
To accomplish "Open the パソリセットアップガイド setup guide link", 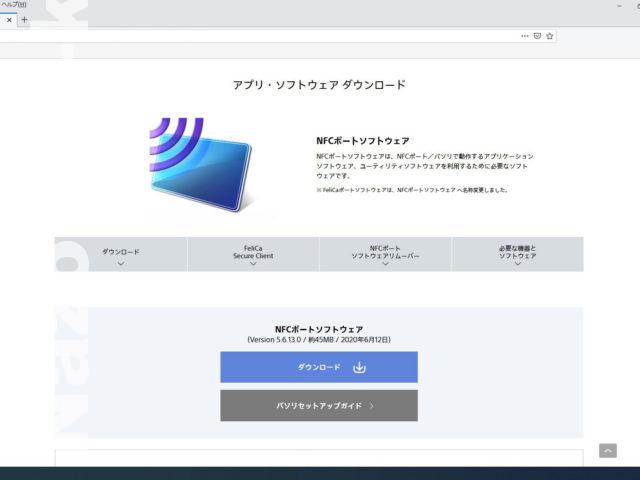I will 318,406.
